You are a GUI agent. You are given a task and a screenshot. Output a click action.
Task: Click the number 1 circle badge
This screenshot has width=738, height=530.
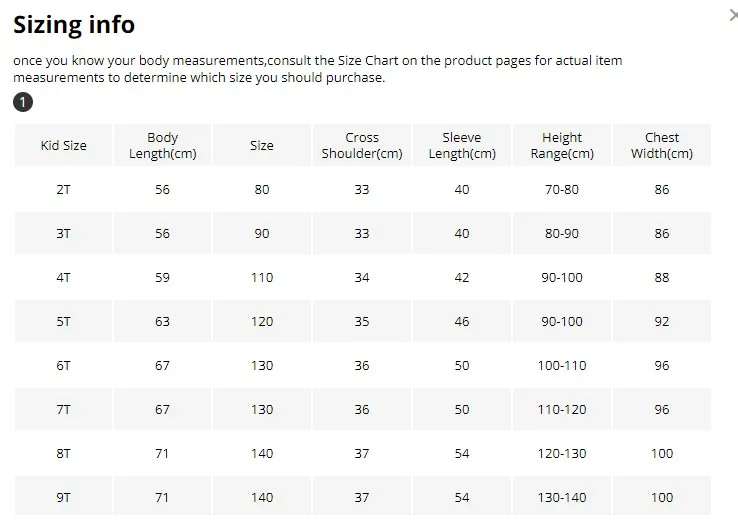(x=23, y=102)
